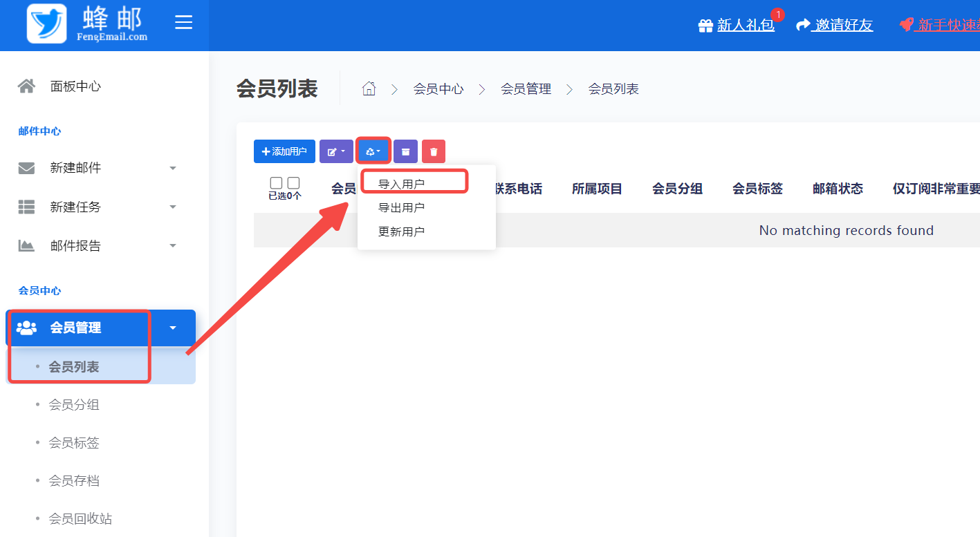Expand the 邮件报告 dropdown arrow

click(x=173, y=245)
